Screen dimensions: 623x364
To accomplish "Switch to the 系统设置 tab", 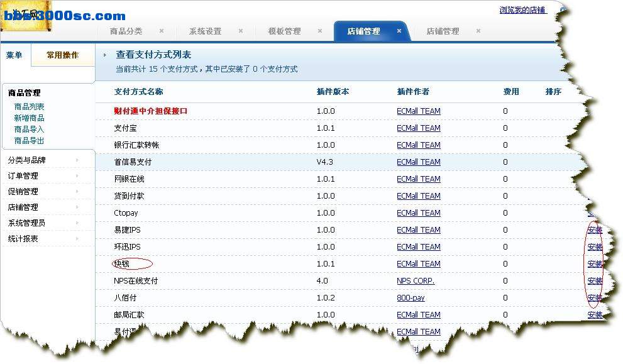I will click(205, 31).
